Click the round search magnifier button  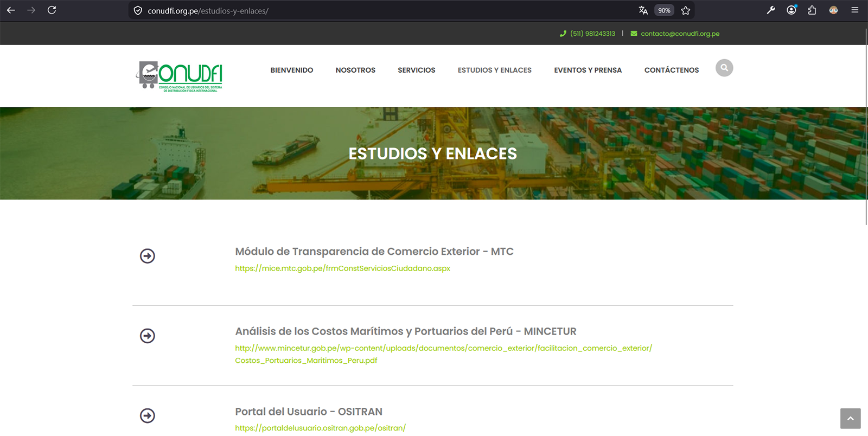(724, 68)
